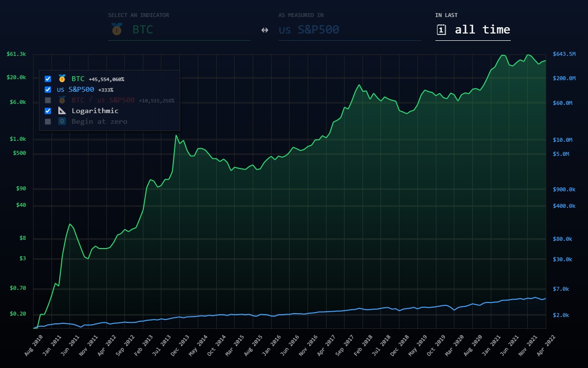Viewport: 588px width, 368px height.
Task: Click the swap indicators arrow icon
Action: 264,30
